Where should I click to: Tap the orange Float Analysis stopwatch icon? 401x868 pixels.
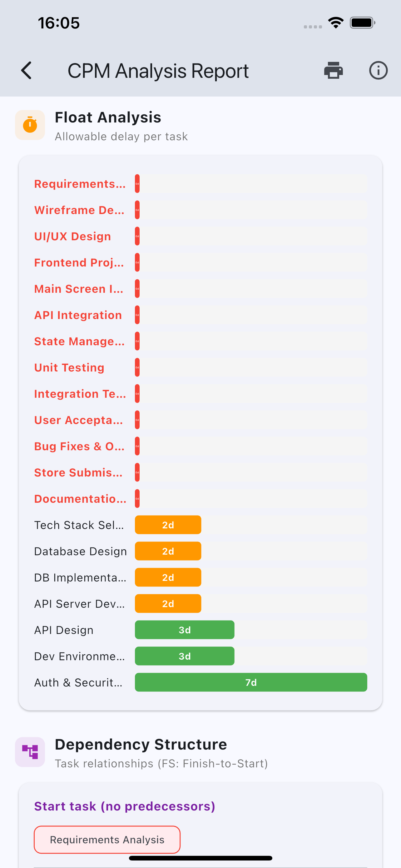(x=30, y=125)
